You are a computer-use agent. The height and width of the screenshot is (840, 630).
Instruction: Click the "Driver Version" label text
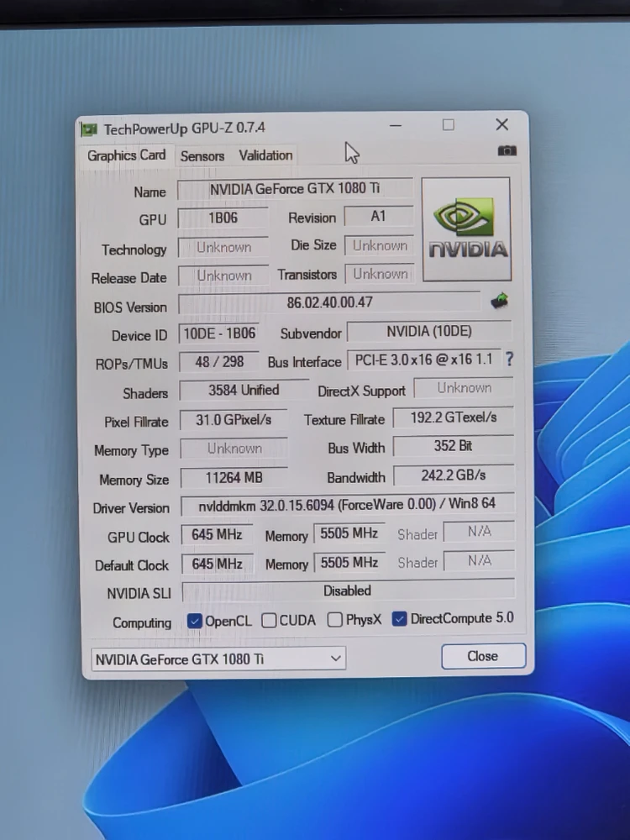131,508
